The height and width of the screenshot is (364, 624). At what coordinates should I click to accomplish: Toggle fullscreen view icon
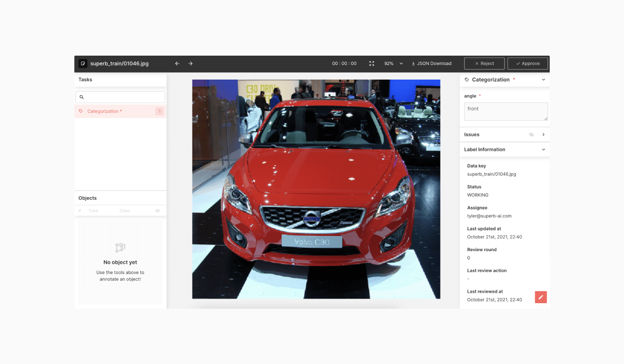point(371,63)
